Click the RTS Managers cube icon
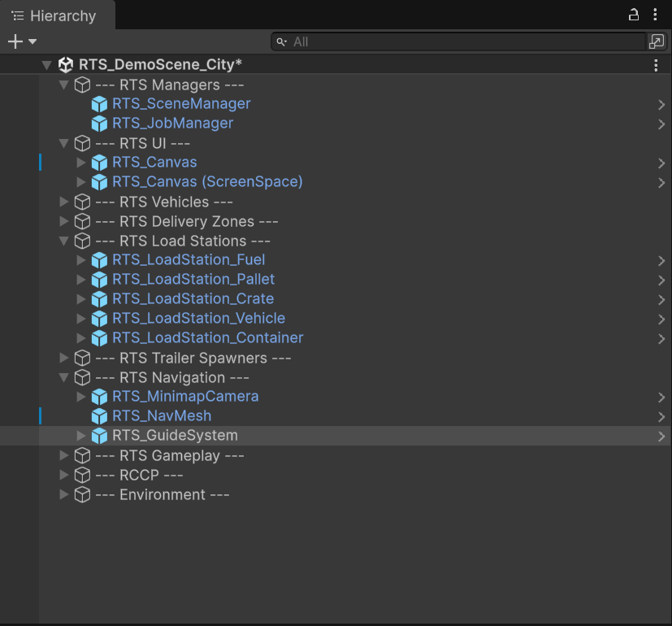Image resolution: width=672 pixels, height=626 pixels. 82,85
